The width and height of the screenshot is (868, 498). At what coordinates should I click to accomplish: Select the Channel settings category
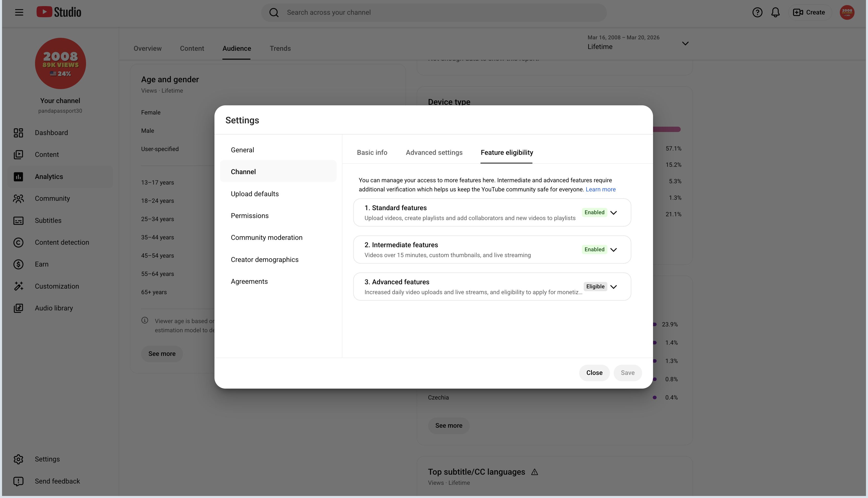(x=278, y=172)
